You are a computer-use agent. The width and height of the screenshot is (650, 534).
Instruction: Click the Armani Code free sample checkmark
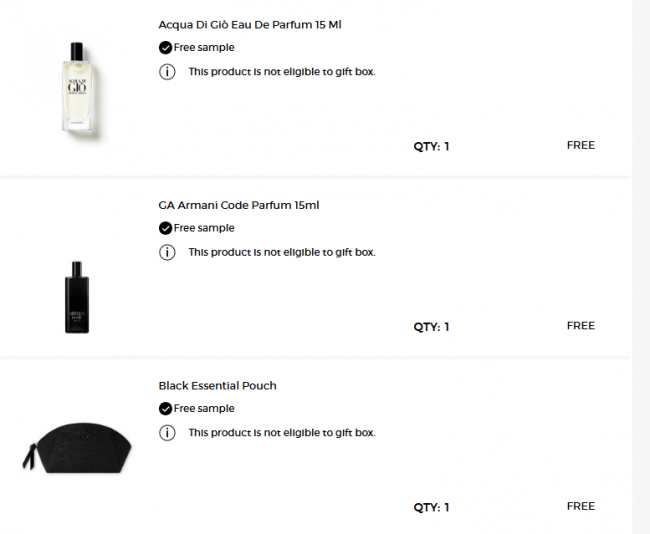point(165,228)
